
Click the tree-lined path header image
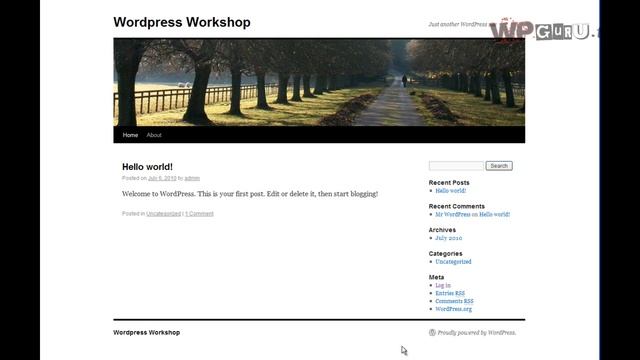[319, 82]
